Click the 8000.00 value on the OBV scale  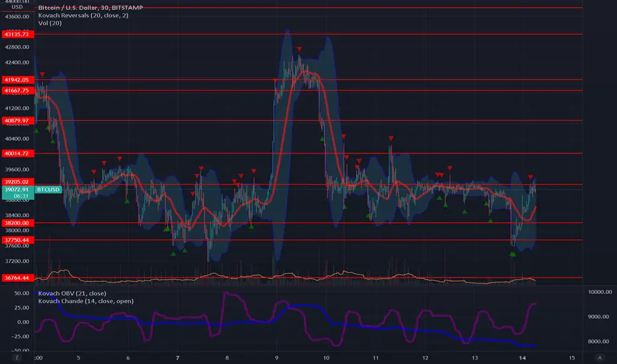pos(600,341)
